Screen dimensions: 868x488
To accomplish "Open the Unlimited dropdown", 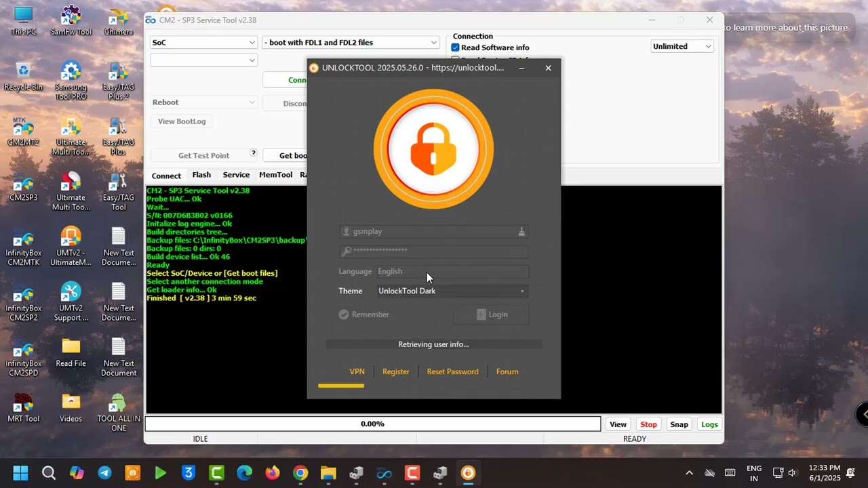I will click(682, 46).
